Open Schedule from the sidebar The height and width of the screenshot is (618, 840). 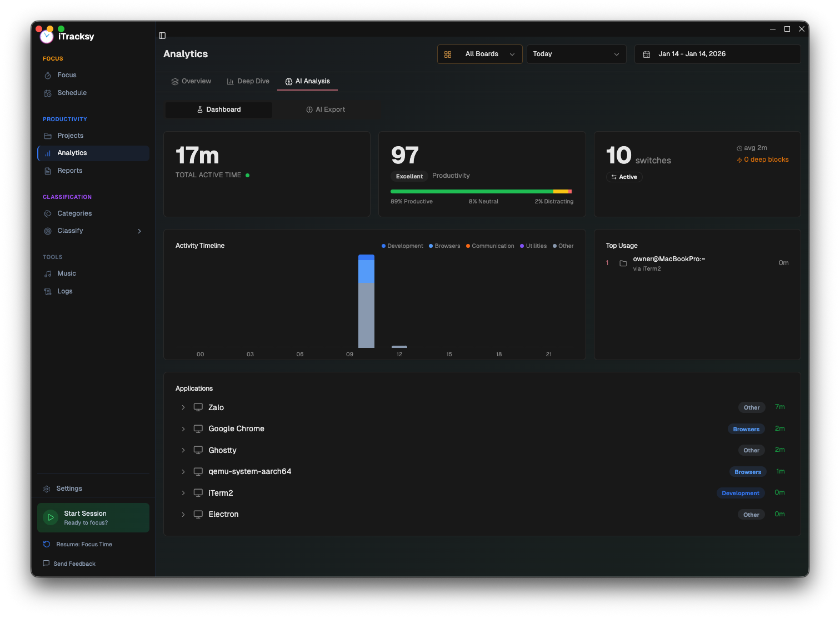pos(72,93)
